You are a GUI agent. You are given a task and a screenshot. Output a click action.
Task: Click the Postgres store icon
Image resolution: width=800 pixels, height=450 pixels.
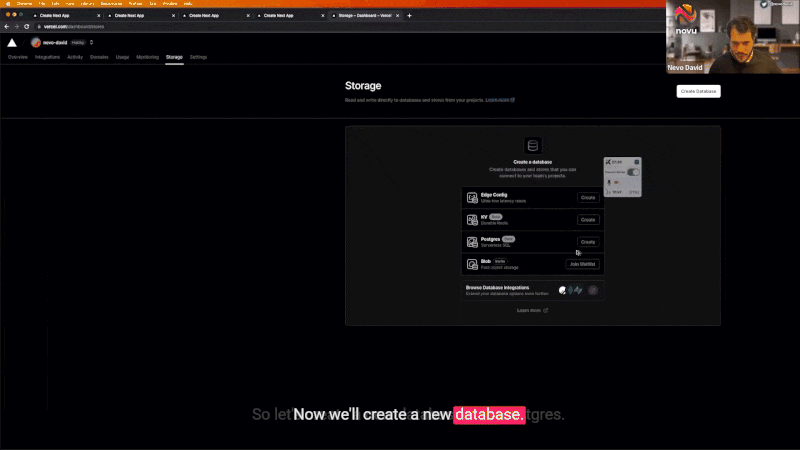click(472, 242)
